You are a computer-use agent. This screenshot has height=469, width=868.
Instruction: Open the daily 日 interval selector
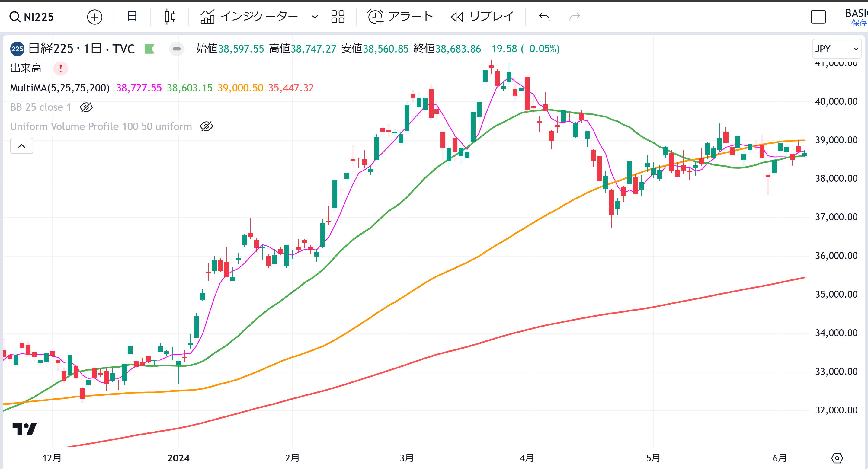tap(132, 16)
